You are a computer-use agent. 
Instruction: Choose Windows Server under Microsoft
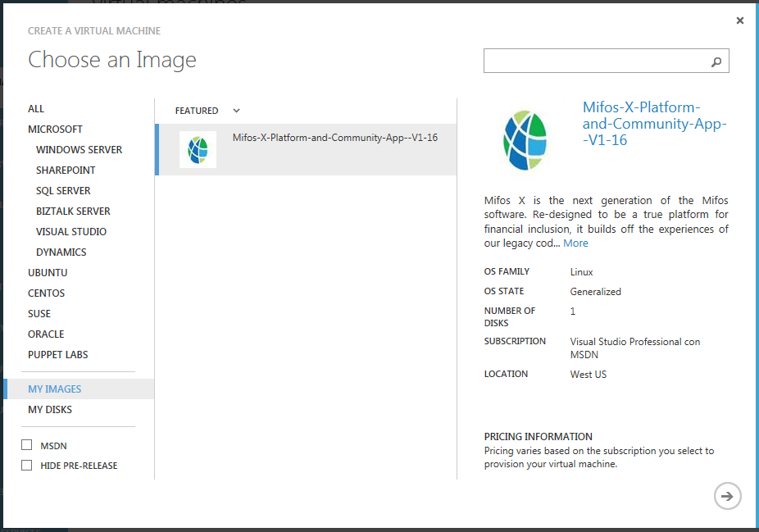[79, 150]
